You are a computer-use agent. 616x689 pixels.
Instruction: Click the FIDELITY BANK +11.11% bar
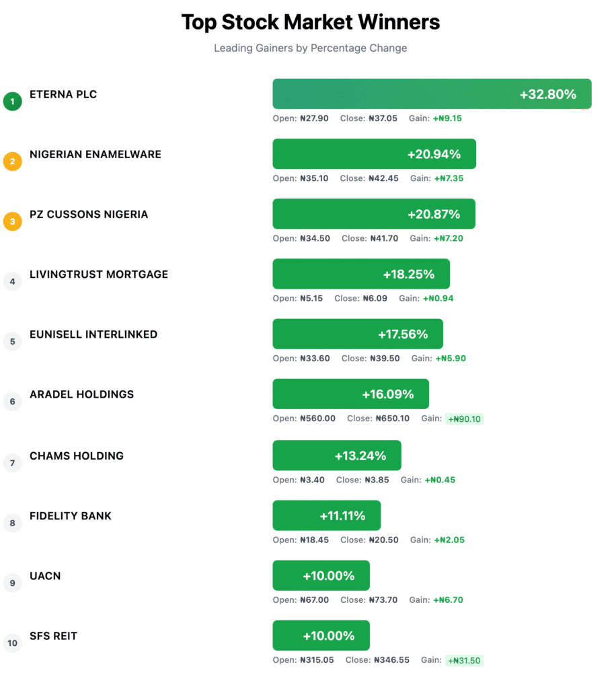point(326,515)
